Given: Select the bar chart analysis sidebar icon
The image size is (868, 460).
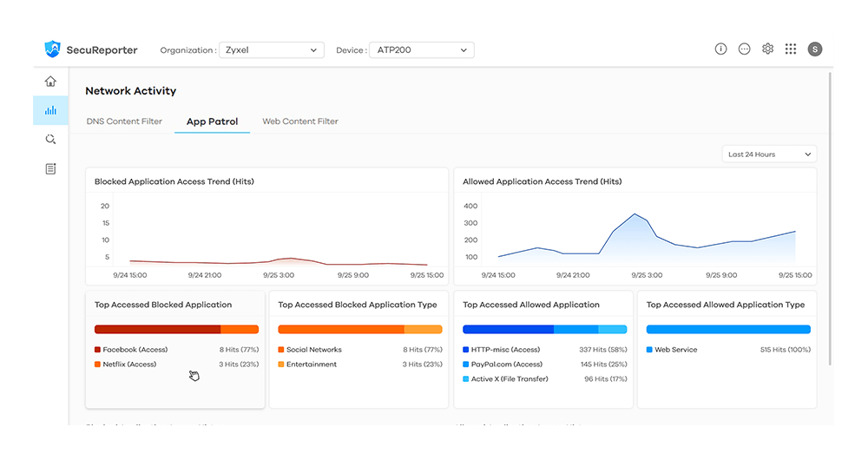Looking at the screenshot, I should point(50,110).
